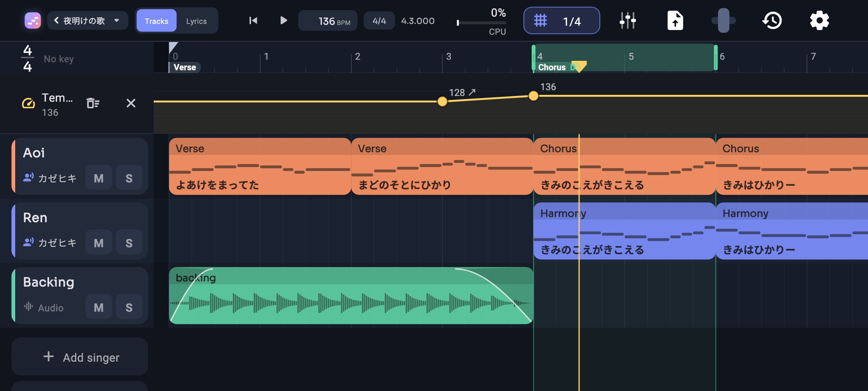The image size is (868, 391).
Task: Select the 128 tempo automation point
Action: coord(442,101)
